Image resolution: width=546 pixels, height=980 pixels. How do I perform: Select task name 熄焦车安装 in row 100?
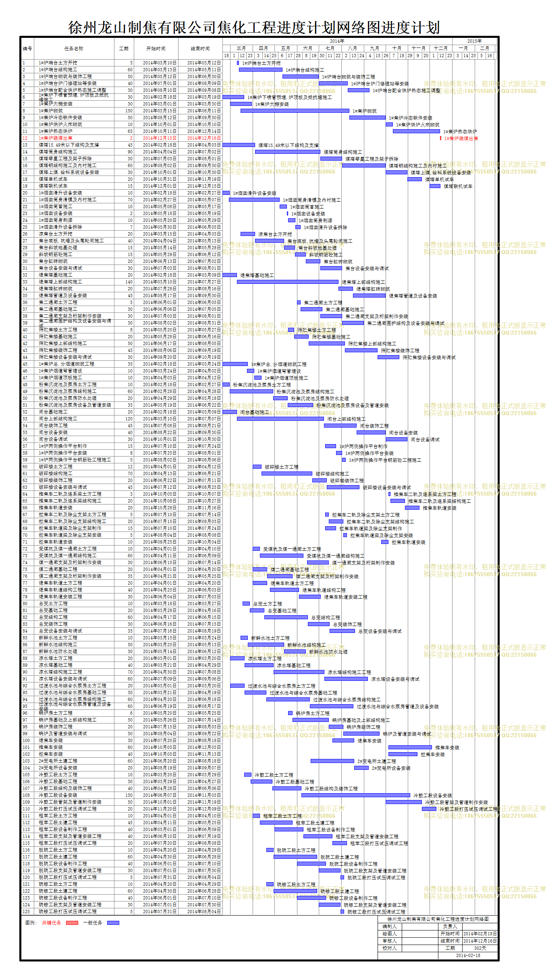tap(51, 740)
